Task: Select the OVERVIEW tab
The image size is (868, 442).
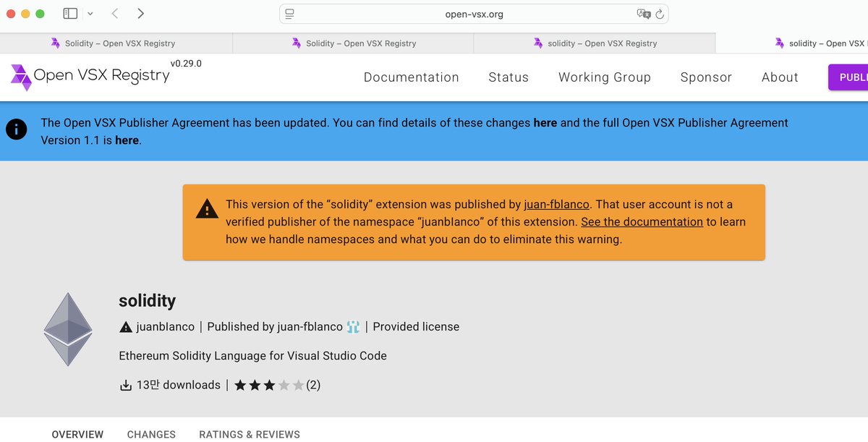Action: point(77,434)
